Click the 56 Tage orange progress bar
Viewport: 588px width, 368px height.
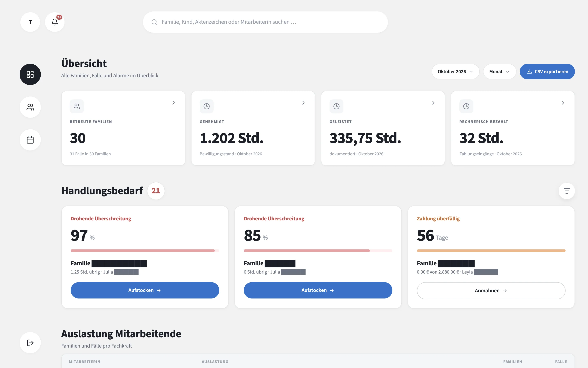[491, 251]
